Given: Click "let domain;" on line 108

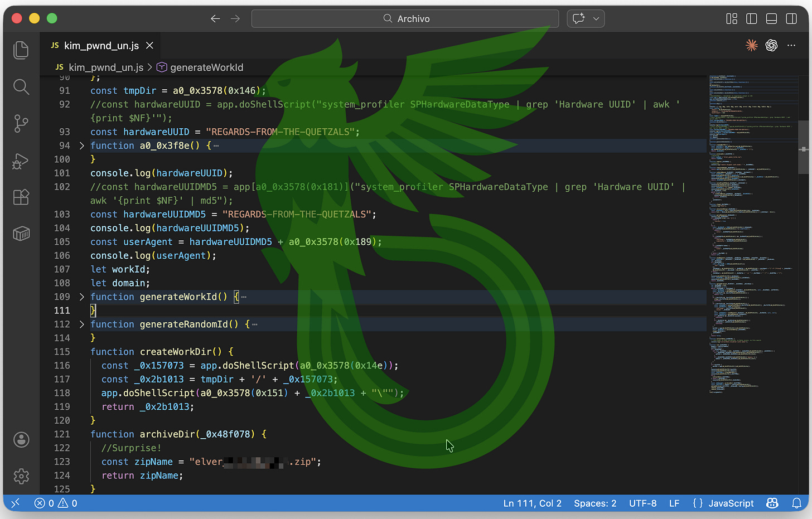Looking at the screenshot, I should pos(120,283).
